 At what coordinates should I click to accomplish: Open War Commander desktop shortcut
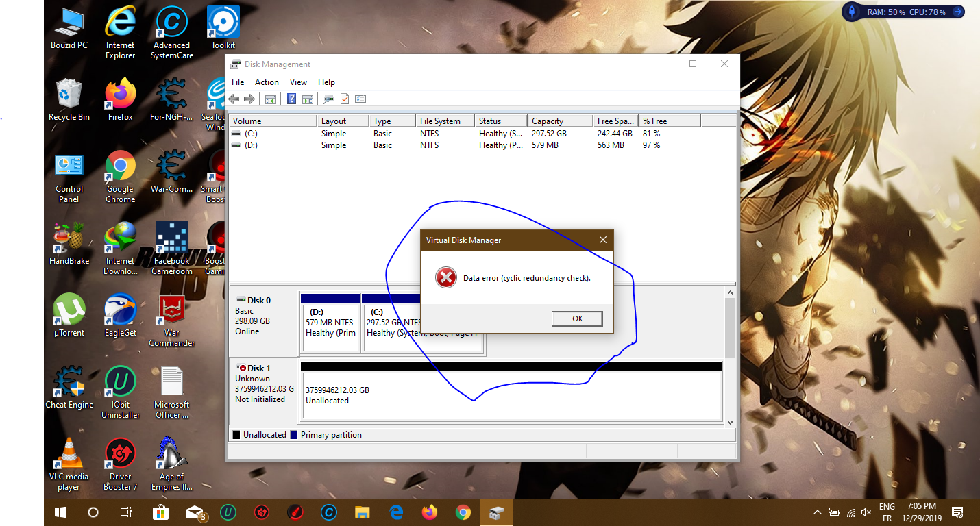click(171, 321)
